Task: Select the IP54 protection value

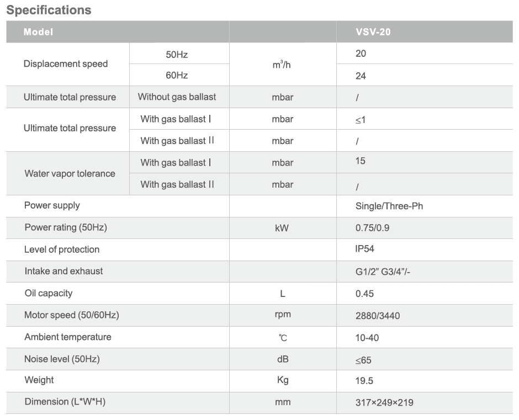Action: pyautogui.click(x=364, y=249)
